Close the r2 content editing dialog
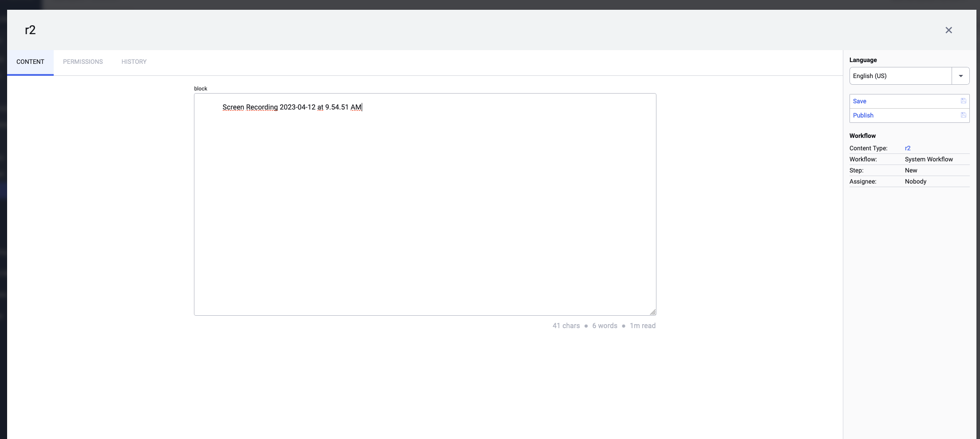 pyautogui.click(x=948, y=30)
